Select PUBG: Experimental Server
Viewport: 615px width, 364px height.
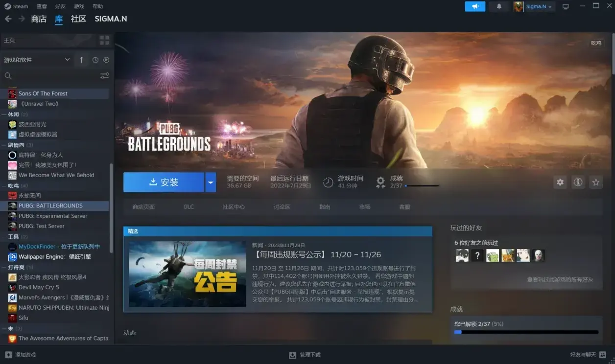click(x=55, y=216)
